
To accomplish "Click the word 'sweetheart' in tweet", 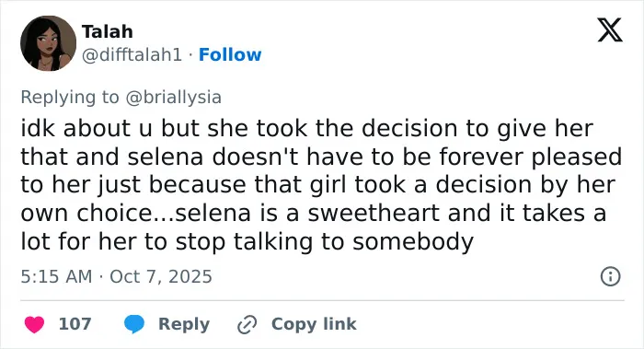I will [x=374, y=214].
